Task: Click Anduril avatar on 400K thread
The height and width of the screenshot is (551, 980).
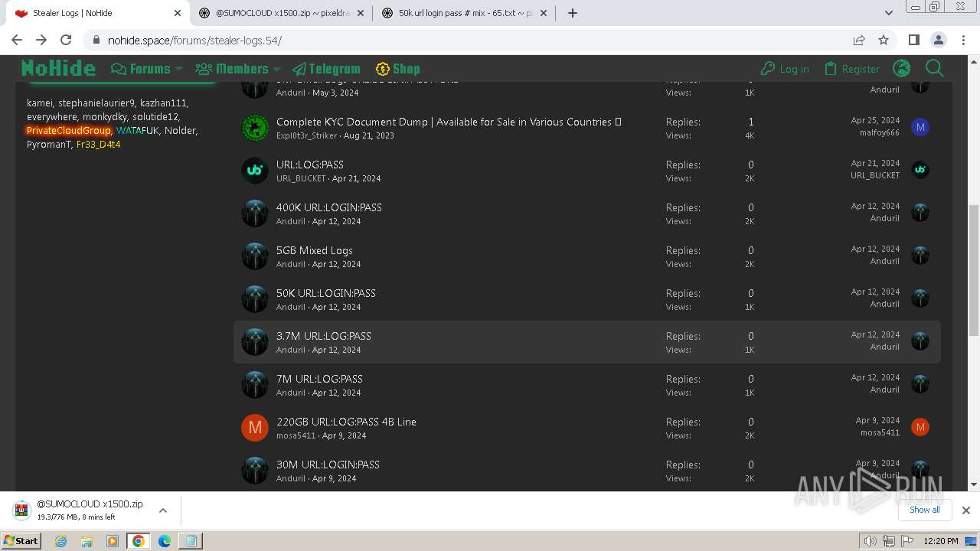Action: point(255,214)
